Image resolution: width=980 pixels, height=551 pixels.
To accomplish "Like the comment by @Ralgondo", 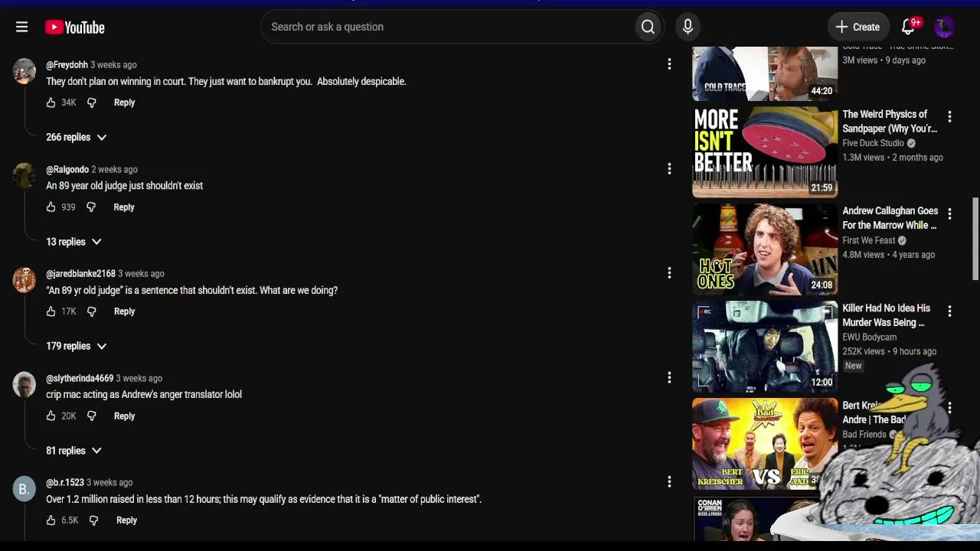I will pos(51,207).
